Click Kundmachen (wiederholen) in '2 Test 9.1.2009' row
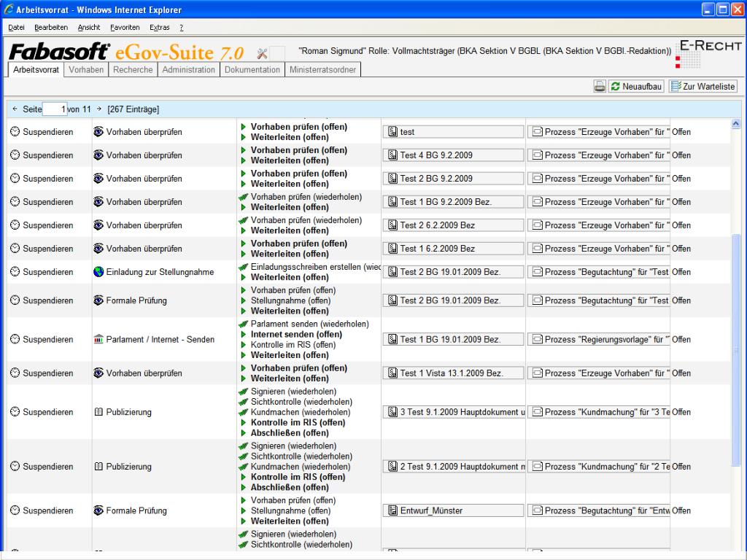This screenshot has width=747, height=560. [300, 467]
